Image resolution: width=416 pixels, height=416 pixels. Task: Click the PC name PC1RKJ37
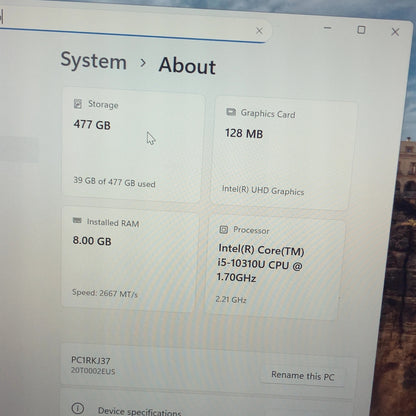click(91, 360)
